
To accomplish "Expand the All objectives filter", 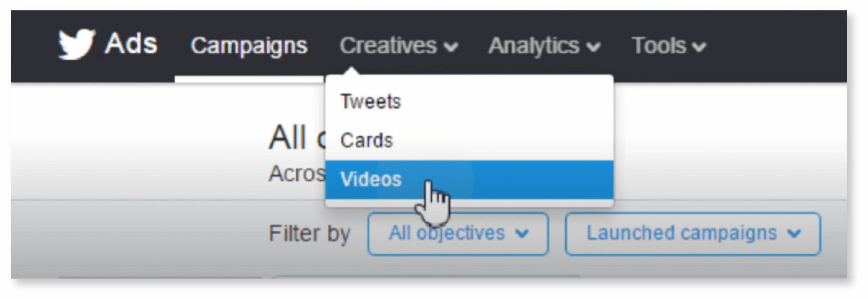I will (458, 234).
